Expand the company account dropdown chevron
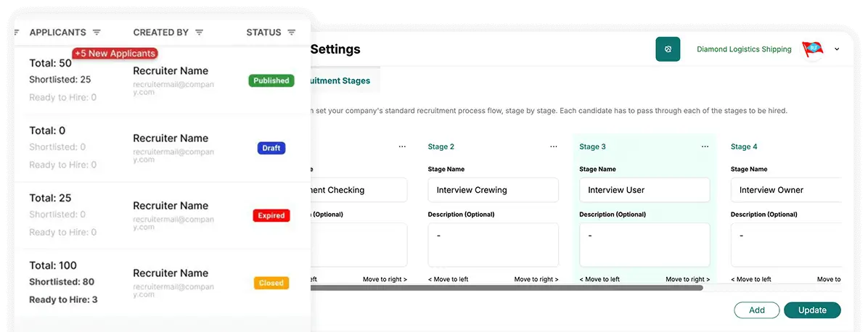Screen dimensions: 868x332 [x=837, y=49]
